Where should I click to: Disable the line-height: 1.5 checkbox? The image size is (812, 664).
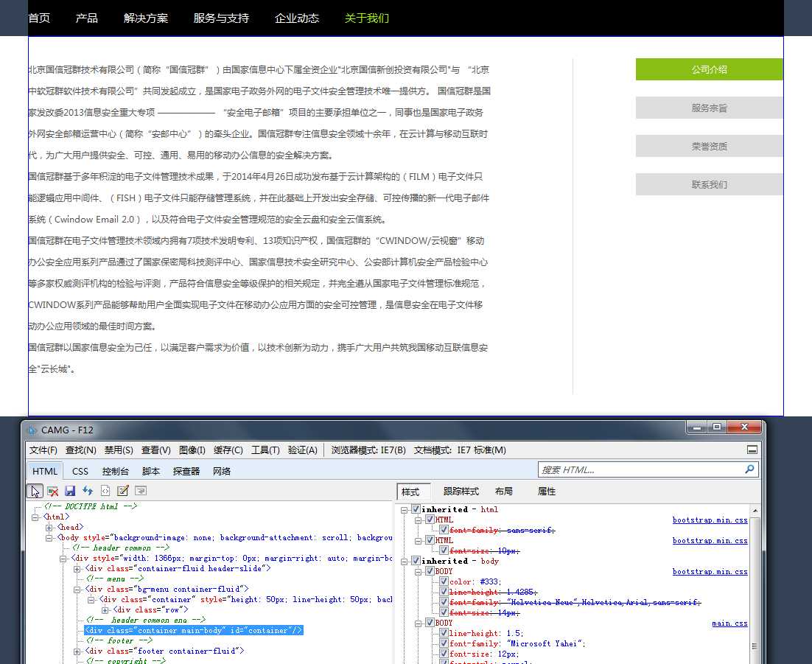pos(444,633)
